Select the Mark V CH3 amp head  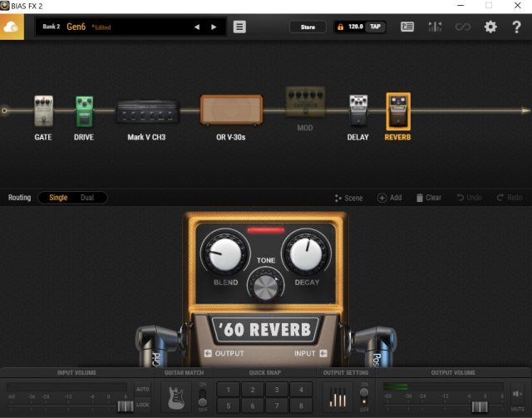click(148, 111)
